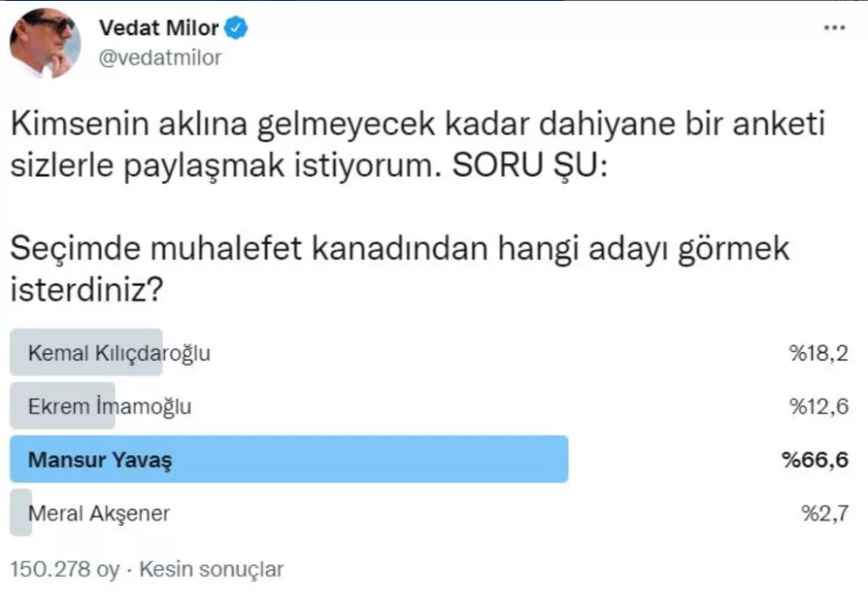Viewport: 868px width, 598px height.
Task: Click the gray Kılıçdaroğlu result bar
Action: click(x=86, y=352)
